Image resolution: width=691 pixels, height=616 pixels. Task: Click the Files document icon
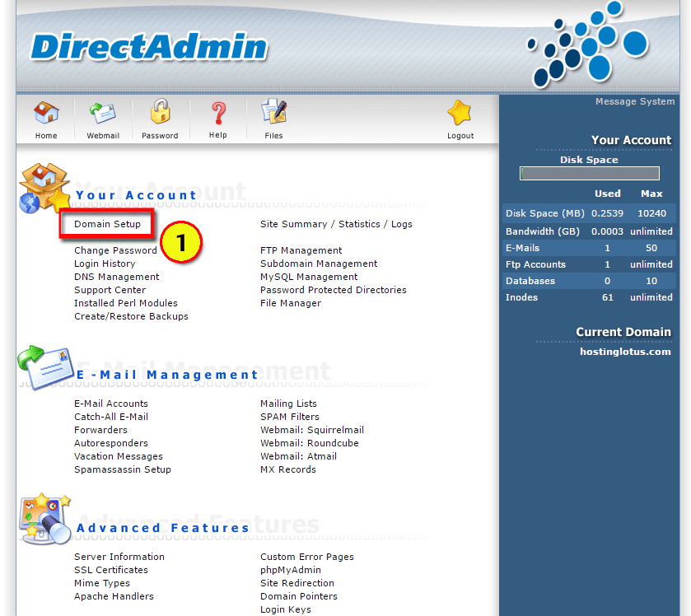coord(273,111)
